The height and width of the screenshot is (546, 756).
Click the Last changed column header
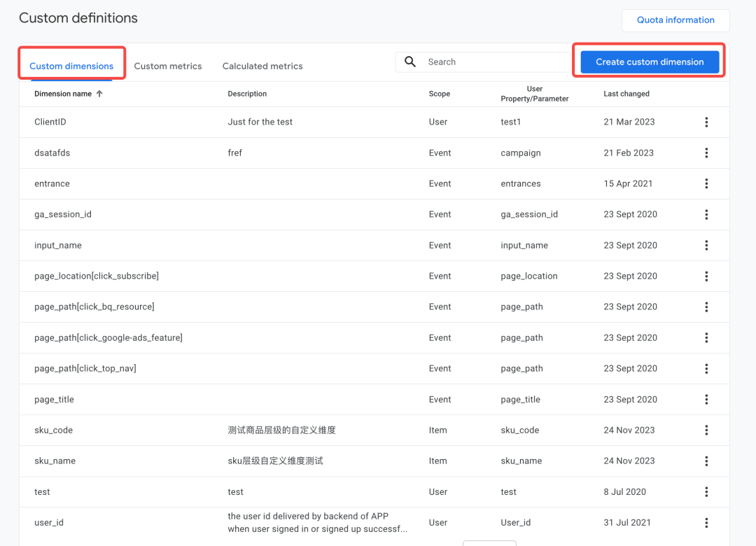(626, 94)
